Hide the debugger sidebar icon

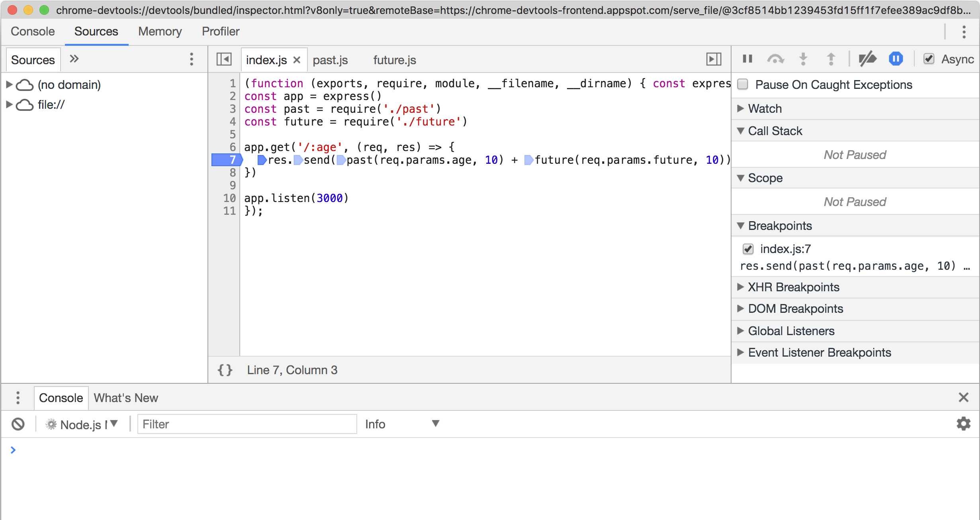[714, 59]
